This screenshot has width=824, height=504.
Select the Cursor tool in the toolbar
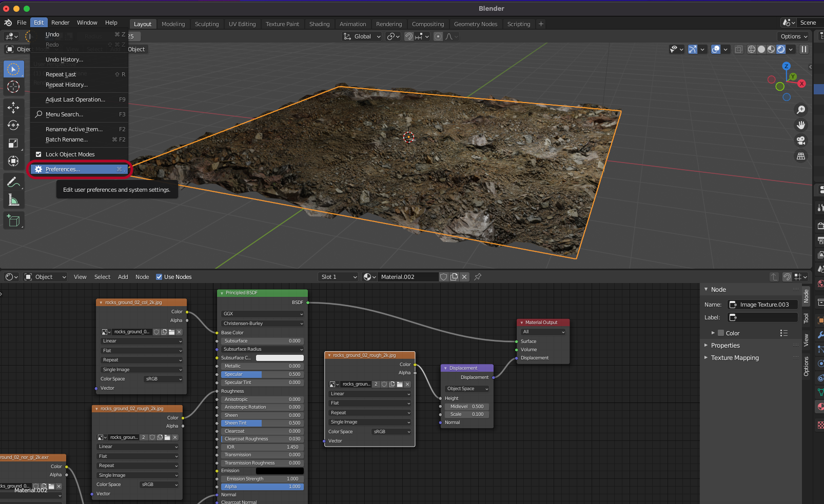coord(14,87)
